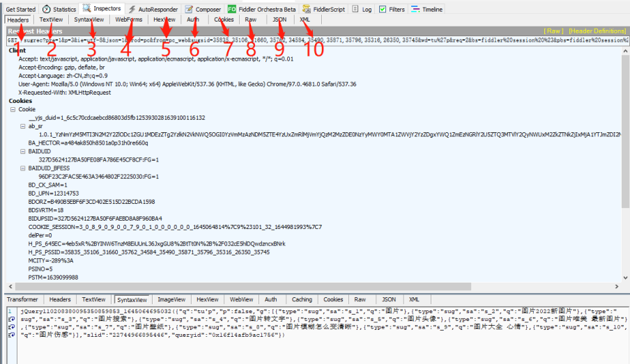The width and height of the screenshot is (630, 364).
Task: Click the FiddlerScript icon
Action: [307, 9]
